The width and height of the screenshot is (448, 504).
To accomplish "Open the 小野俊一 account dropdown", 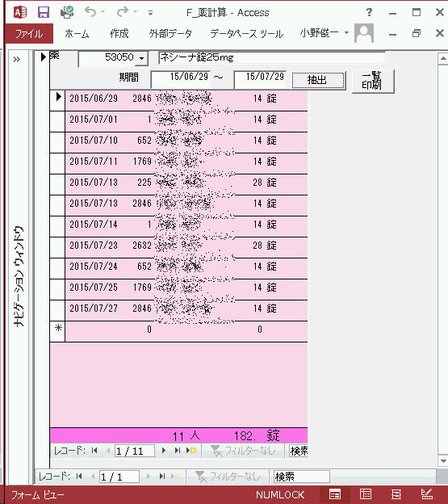I will (324, 33).
